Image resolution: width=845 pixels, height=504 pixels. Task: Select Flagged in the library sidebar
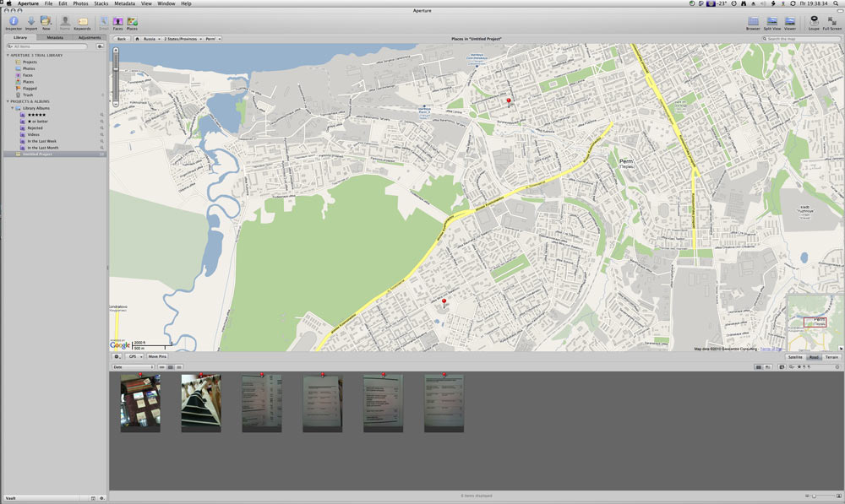pos(30,89)
